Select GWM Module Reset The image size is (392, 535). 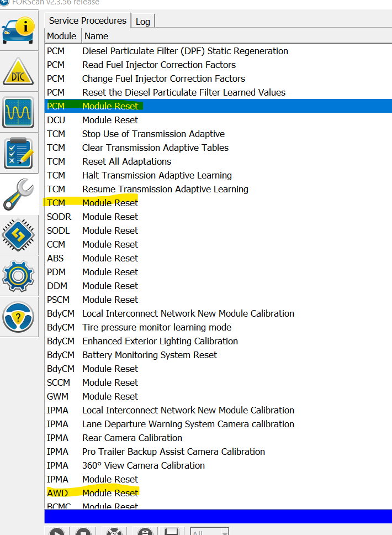tap(218, 396)
